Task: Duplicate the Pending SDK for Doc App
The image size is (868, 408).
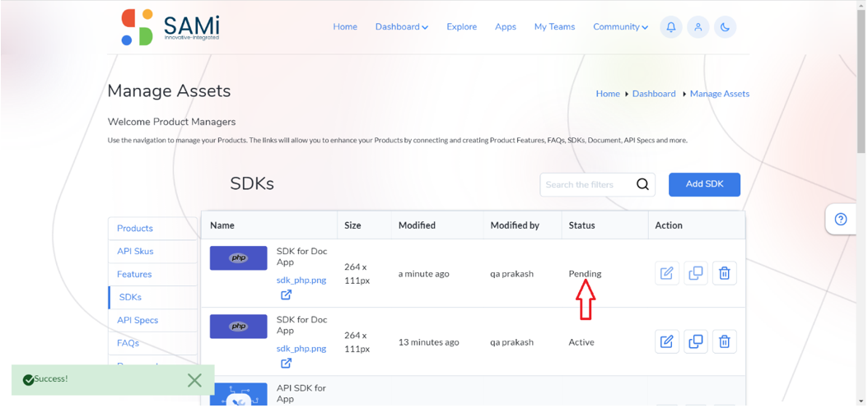Action: tap(695, 273)
